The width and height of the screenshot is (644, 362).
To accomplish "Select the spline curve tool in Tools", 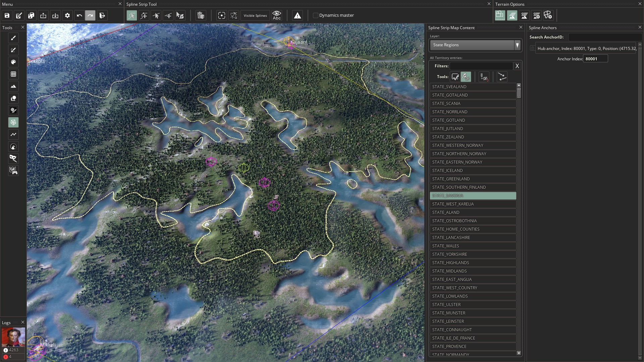I will pos(13,134).
